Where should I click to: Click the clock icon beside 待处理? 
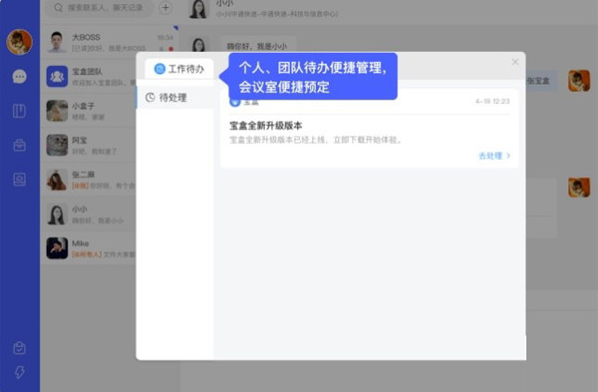click(x=150, y=98)
